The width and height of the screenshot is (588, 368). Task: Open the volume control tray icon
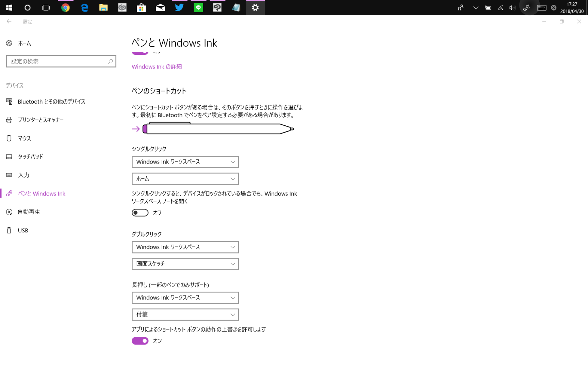click(512, 7)
